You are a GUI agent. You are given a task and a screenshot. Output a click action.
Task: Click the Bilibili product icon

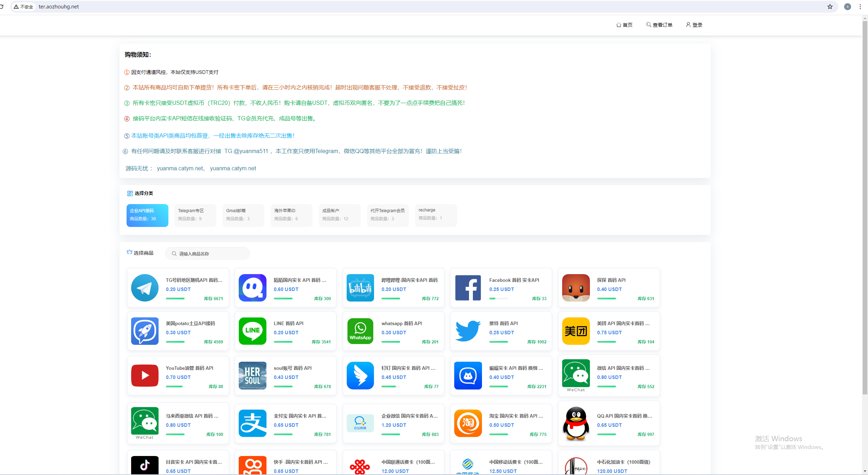(360, 288)
